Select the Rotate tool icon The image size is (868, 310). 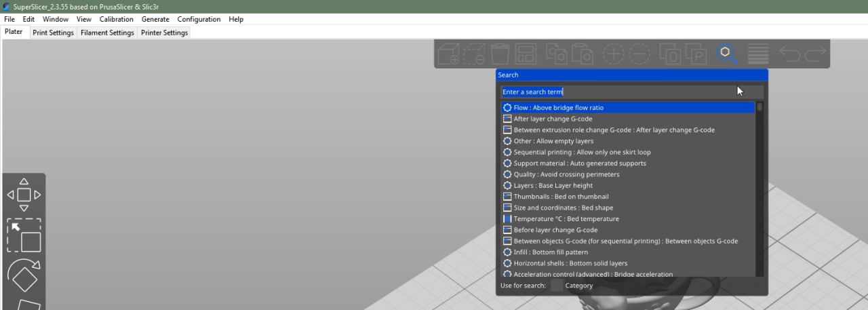(24, 275)
